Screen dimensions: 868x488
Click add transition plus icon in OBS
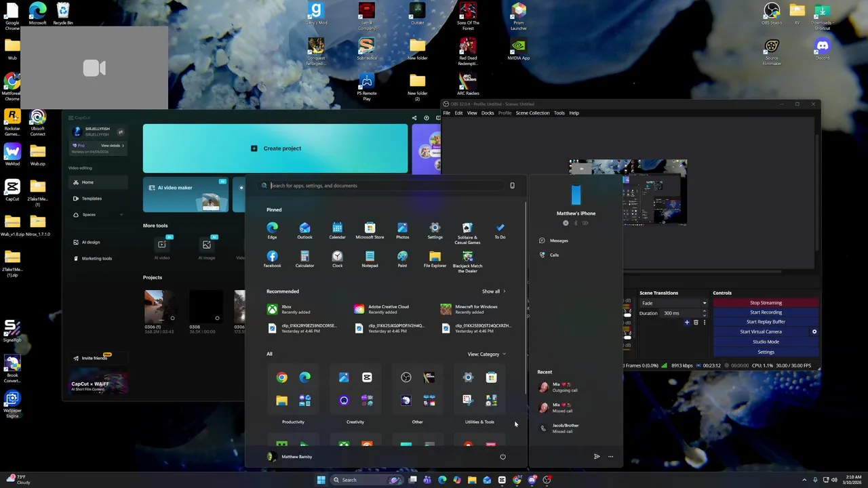coord(687,323)
